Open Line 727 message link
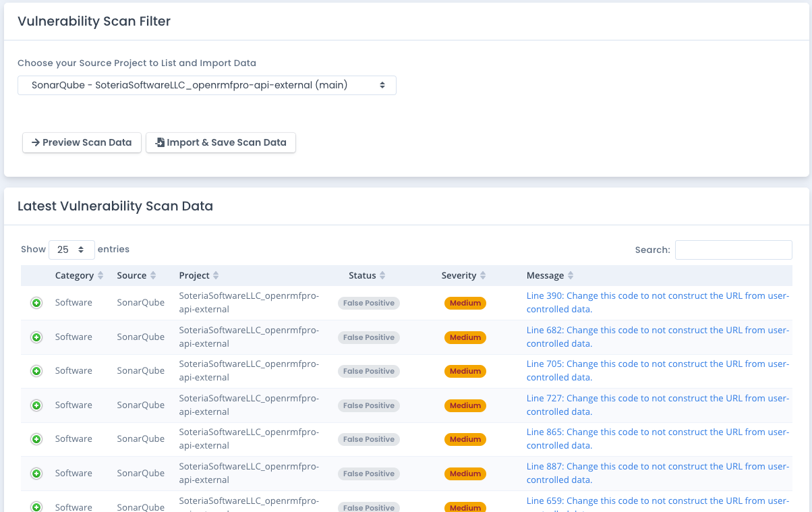The width and height of the screenshot is (812, 512). pyautogui.click(x=658, y=405)
